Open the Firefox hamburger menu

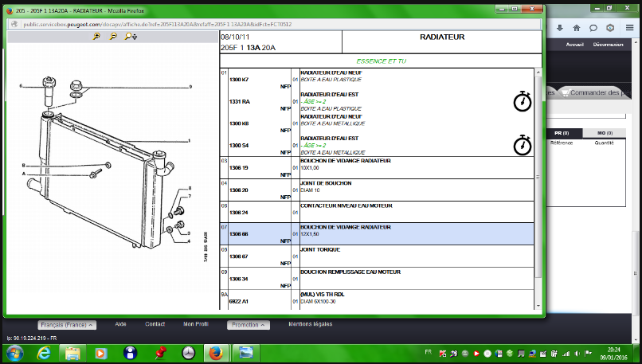pyautogui.click(x=630, y=28)
